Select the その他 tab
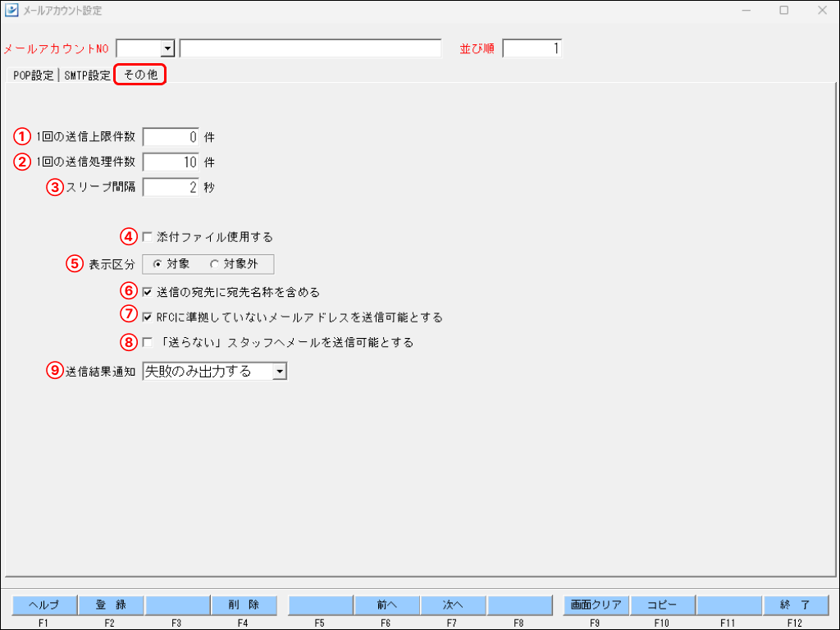Screen dimensions: 840x630 [x=140, y=75]
